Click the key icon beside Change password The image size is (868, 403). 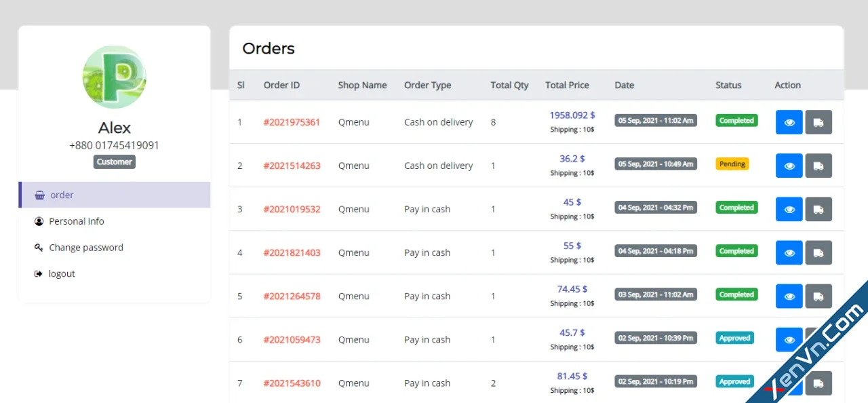(39, 248)
